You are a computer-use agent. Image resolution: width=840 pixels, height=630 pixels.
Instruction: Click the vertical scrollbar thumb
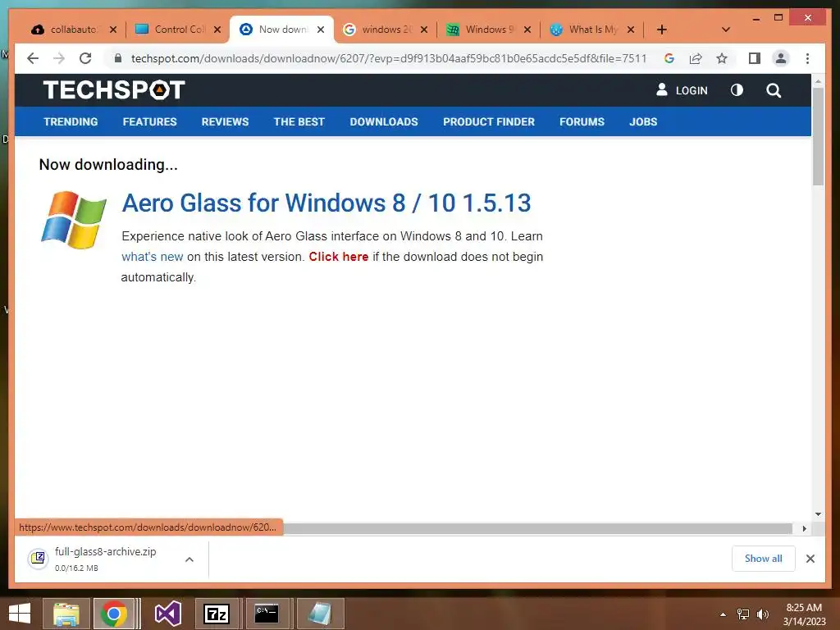(x=818, y=137)
